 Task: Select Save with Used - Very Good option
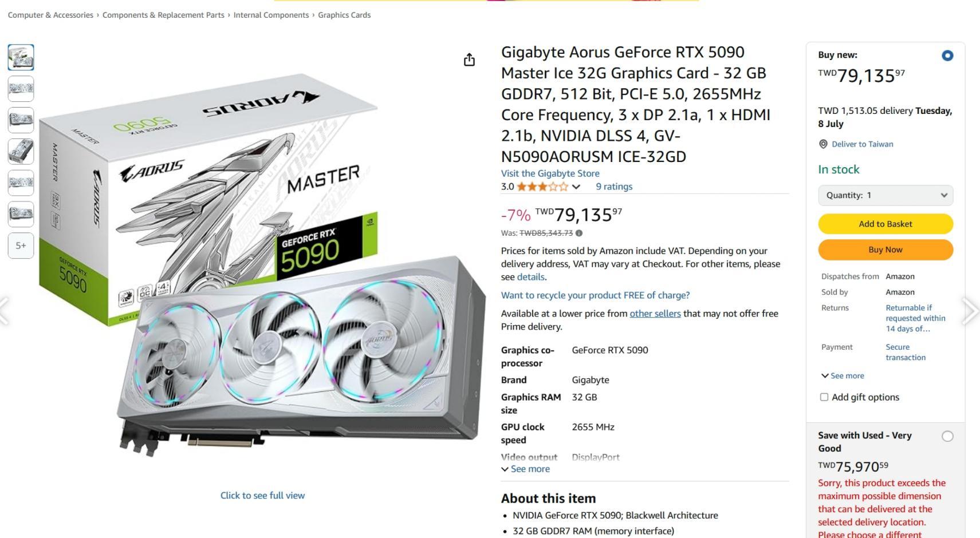947,436
